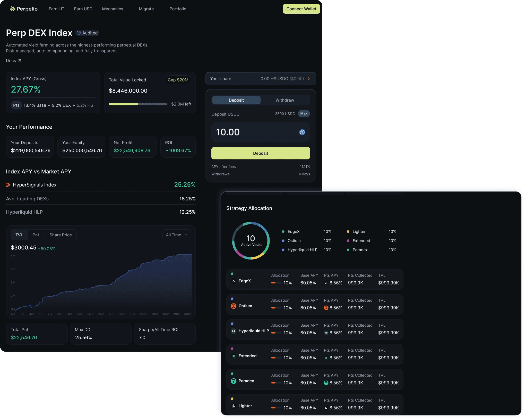Screen dimensions: 526x420
Task: Click the Avg. Leading DEXs row label
Action: [x=27, y=199]
